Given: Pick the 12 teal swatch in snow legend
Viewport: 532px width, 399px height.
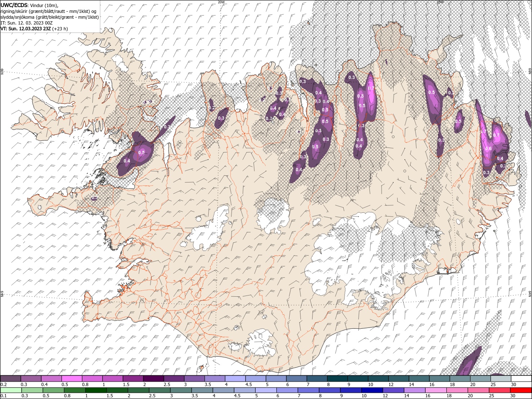Looking at the screenshot, I should click(399, 378).
